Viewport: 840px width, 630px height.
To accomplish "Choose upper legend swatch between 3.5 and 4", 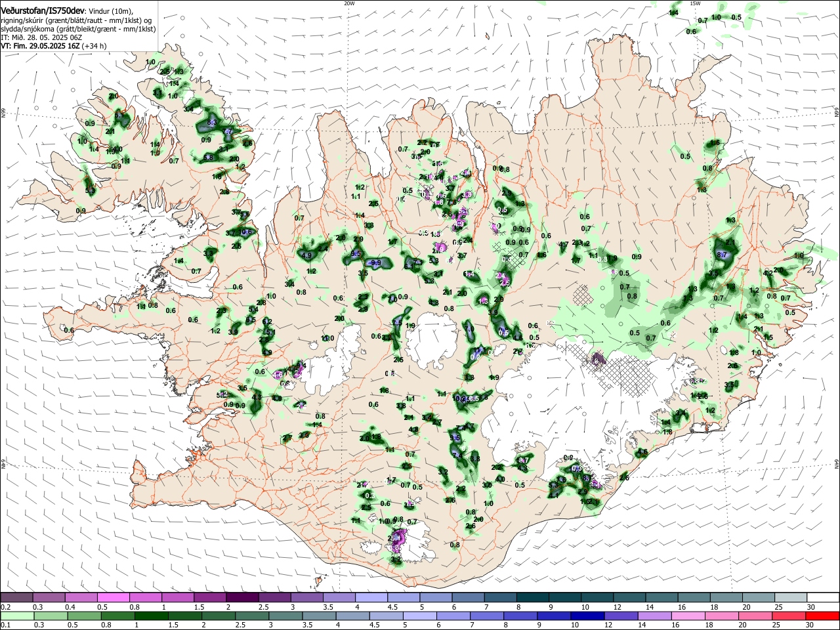I will pos(339,598).
